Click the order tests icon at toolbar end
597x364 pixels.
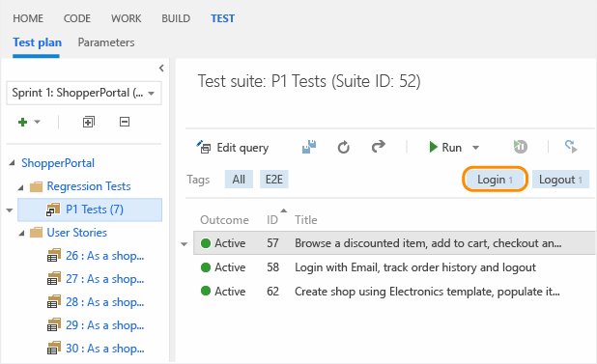[571, 147]
